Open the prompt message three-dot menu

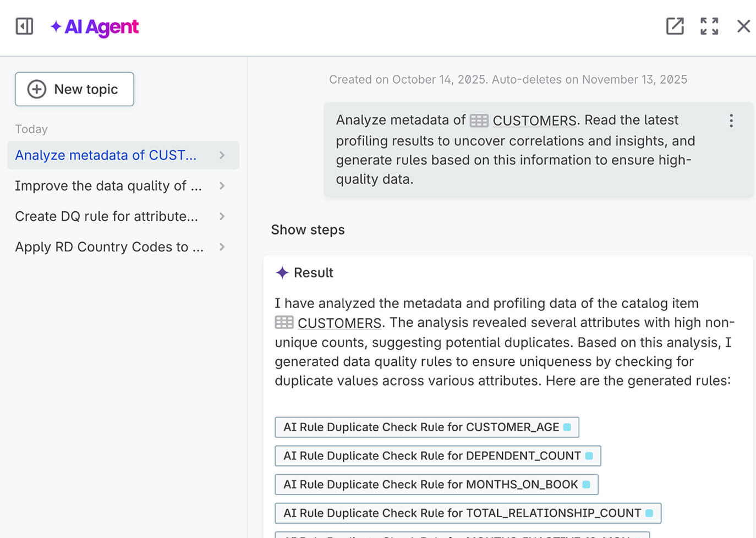coord(731,121)
